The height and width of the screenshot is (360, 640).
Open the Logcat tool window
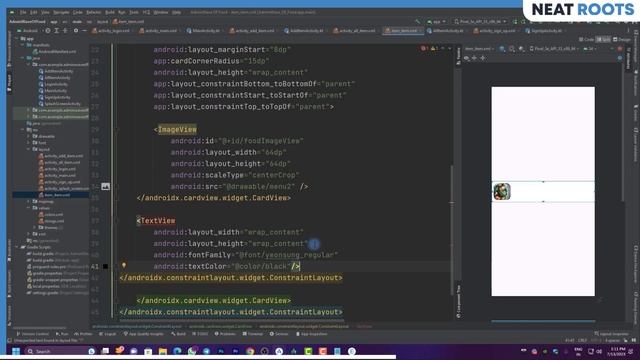(x=108, y=334)
